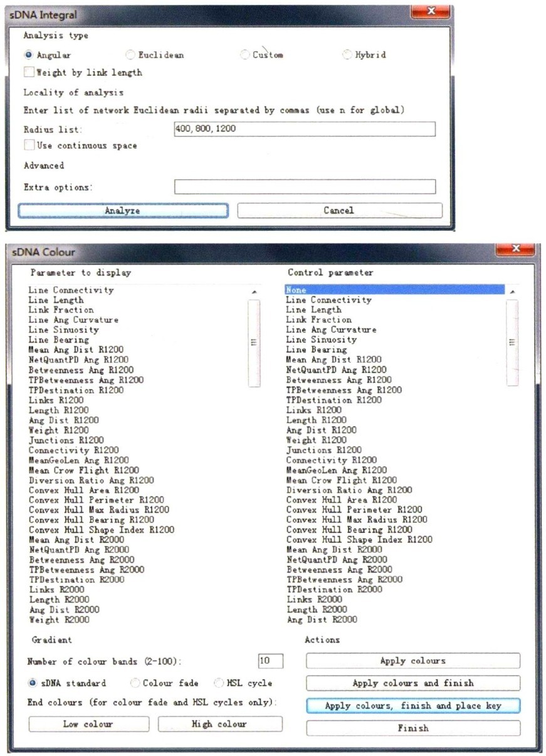546x756 pixels.
Task: Select Convex Hull Area R1200 in Parameter list
Action: [83, 490]
